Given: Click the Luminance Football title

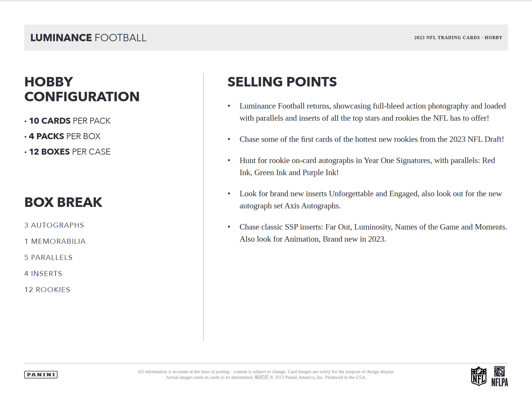Looking at the screenshot, I should coord(88,38).
